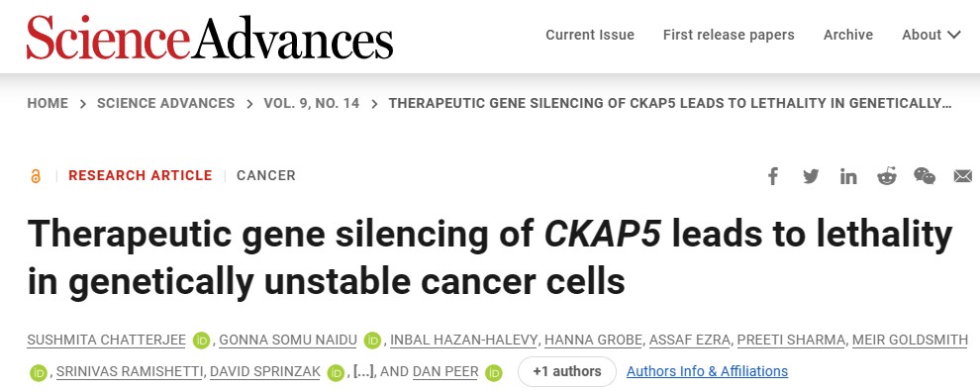Image resolution: width=980 pixels, height=392 pixels.
Task: Email this article envelope icon
Action: [x=963, y=176]
